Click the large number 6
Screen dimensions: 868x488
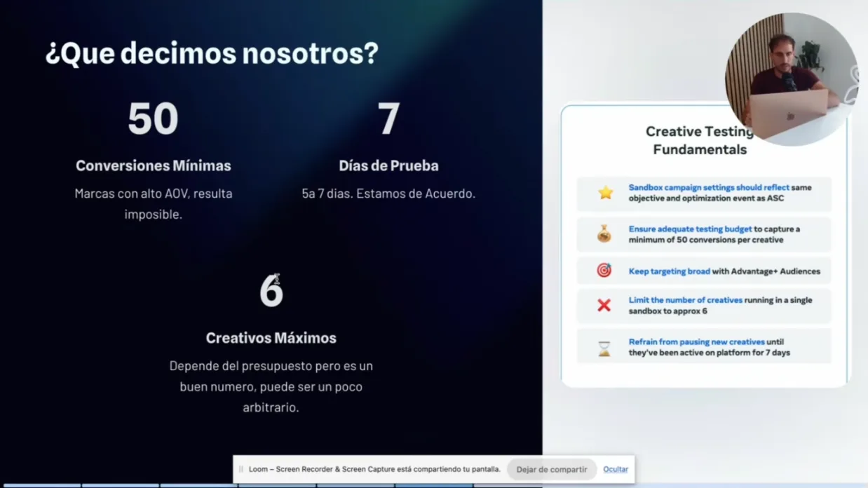[271, 290]
